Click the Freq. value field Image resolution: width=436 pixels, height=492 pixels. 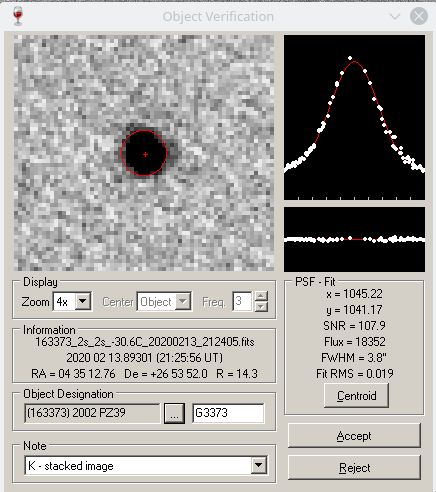coord(242,301)
